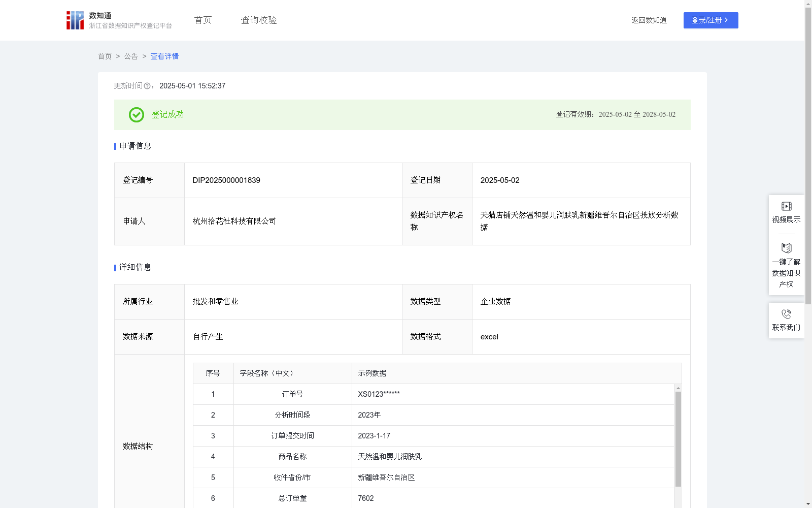Click the 订单提交时间 field row
This screenshot has height=508, width=812.
(433, 436)
